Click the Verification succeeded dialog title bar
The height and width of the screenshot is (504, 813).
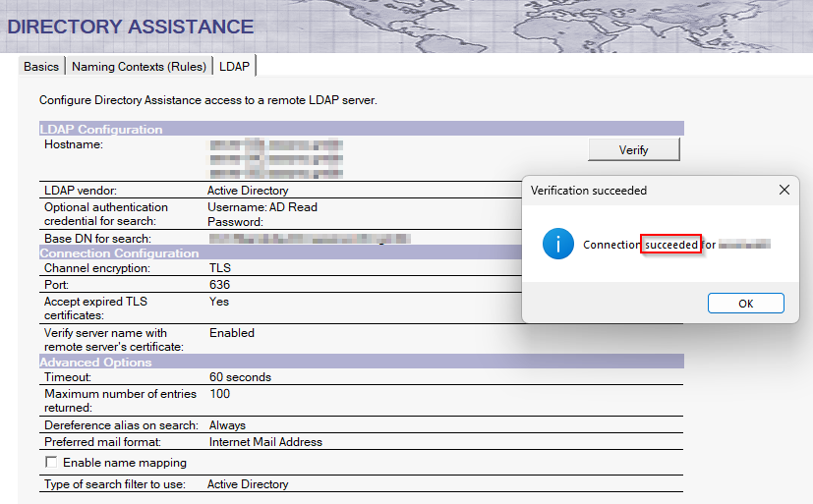(639, 190)
